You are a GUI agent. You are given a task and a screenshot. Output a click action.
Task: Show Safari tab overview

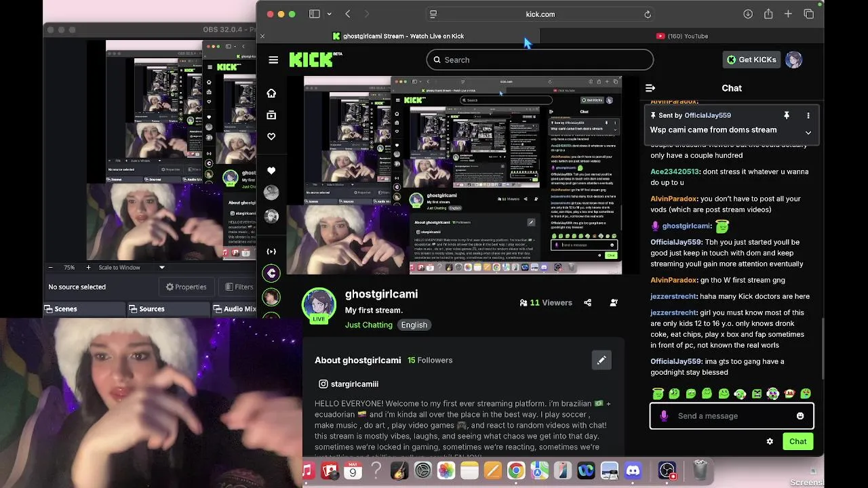point(808,14)
